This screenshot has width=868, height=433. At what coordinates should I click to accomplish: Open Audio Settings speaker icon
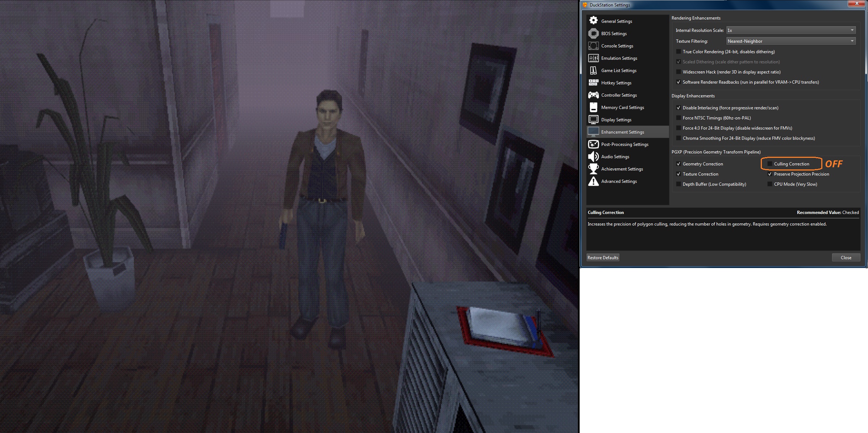point(593,156)
